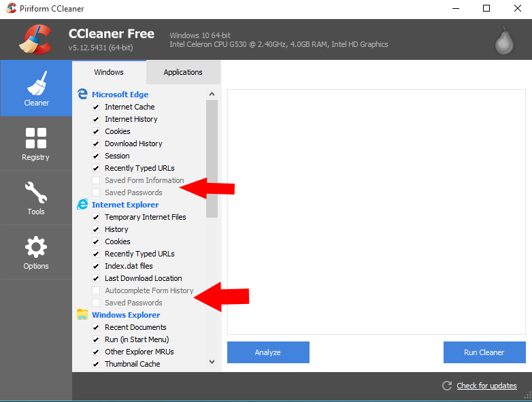Click the Internet Explorer icon

82,205
